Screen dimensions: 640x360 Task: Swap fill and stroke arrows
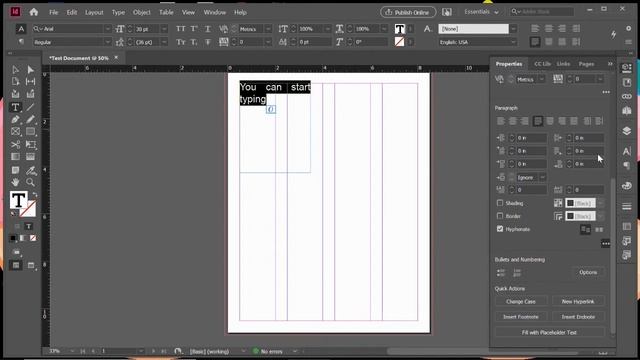click(x=35, y=195)
